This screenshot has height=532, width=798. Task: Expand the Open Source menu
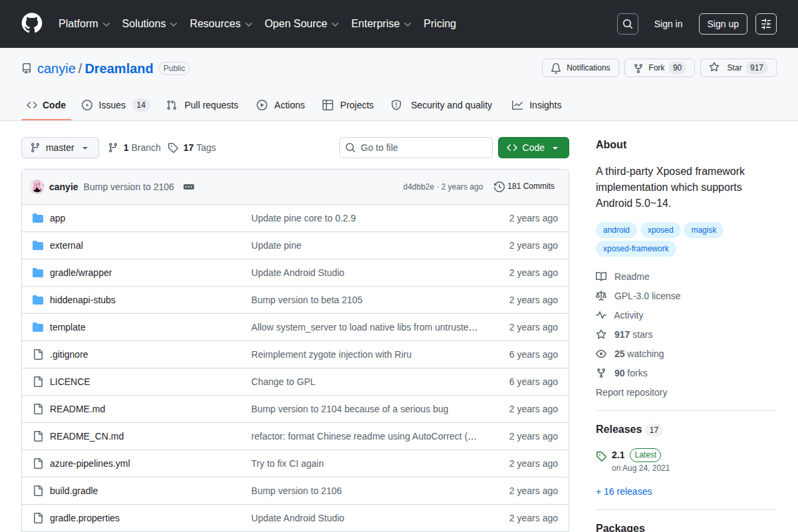pyautogui.click(x=302, y=24)
